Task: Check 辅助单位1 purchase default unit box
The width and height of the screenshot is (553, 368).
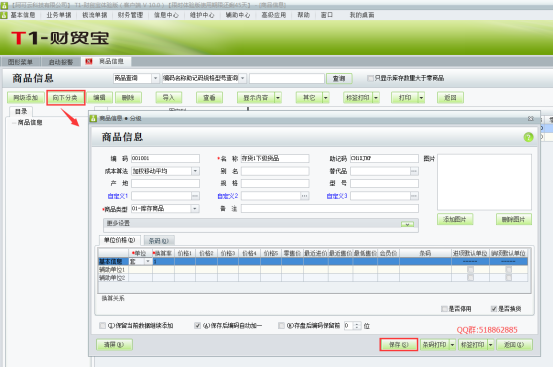Action: click(470, 270)
